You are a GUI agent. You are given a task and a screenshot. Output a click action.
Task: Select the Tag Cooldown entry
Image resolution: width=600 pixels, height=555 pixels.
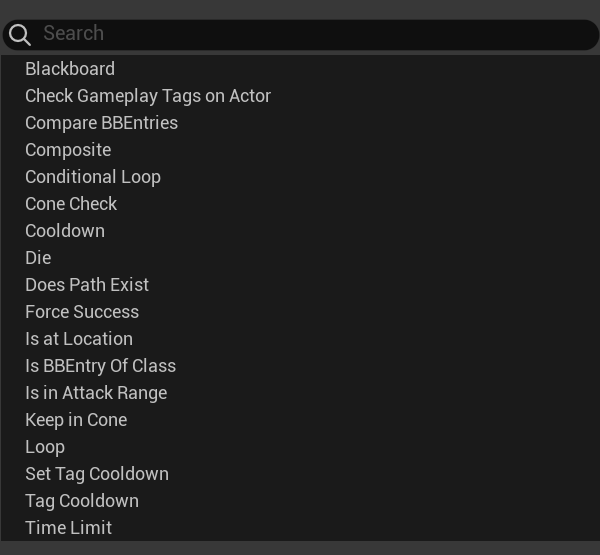(x=82, y=501)
